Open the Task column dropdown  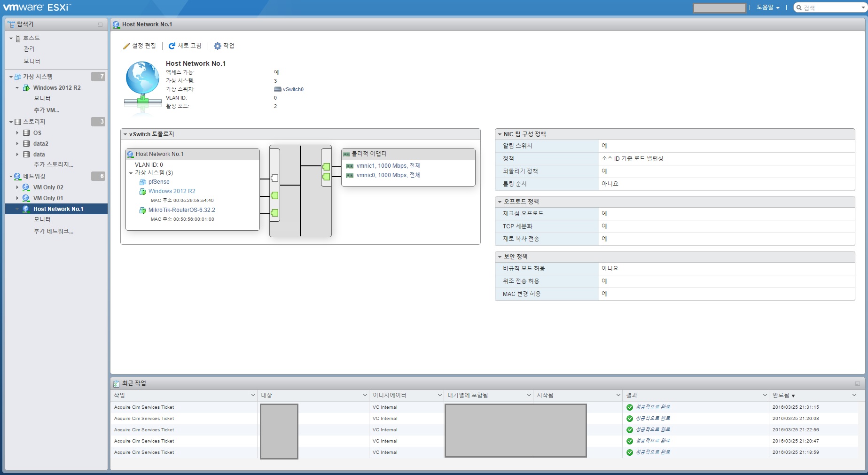tap(253, 396)
